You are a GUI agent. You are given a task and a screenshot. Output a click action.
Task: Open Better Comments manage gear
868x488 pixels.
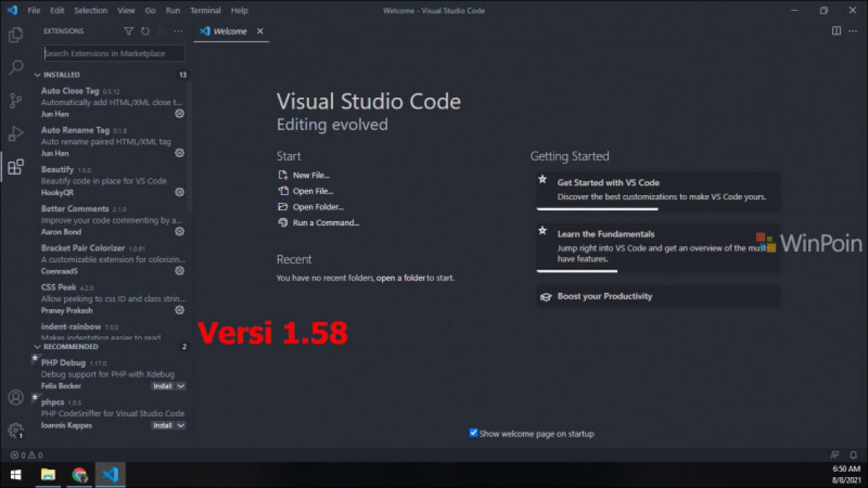[180, 232]
